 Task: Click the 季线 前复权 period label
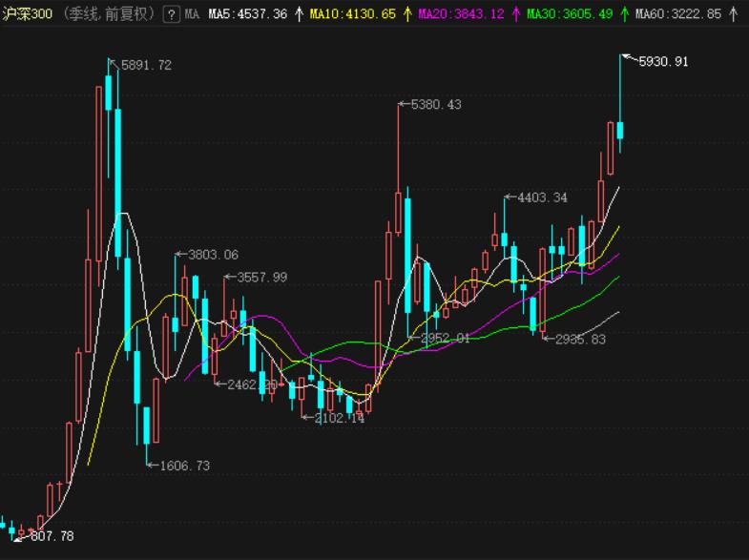tap(109, 14)
